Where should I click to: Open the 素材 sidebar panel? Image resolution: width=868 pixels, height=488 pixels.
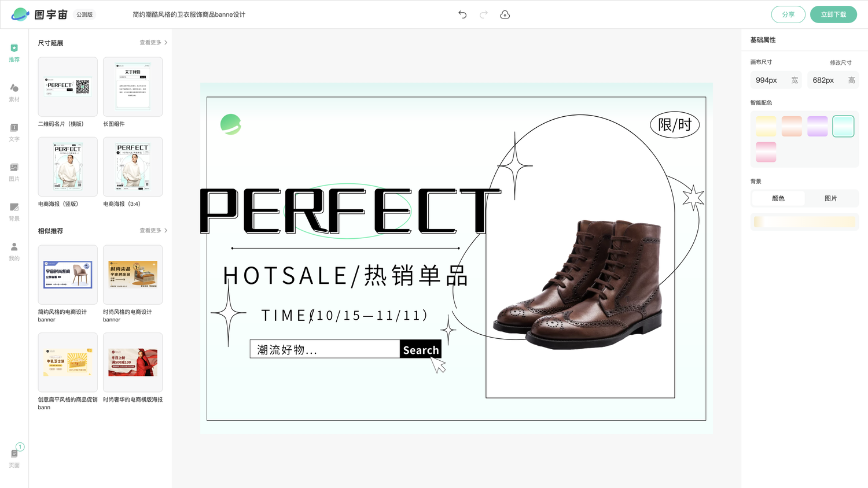[14, 93]
